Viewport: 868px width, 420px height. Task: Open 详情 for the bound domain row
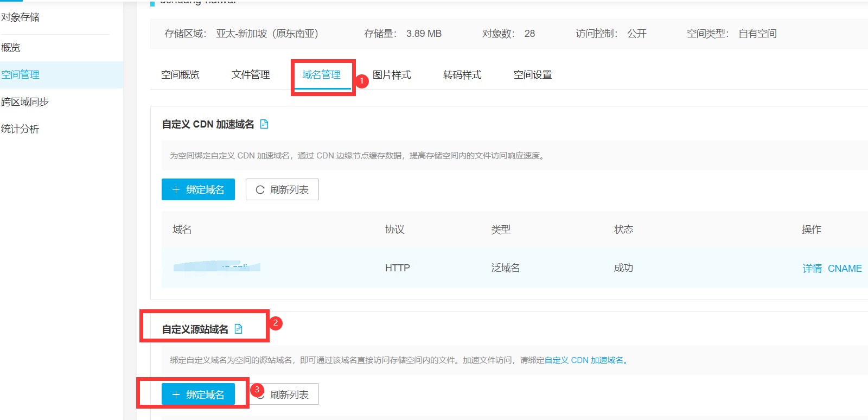(x=812, y=269)
